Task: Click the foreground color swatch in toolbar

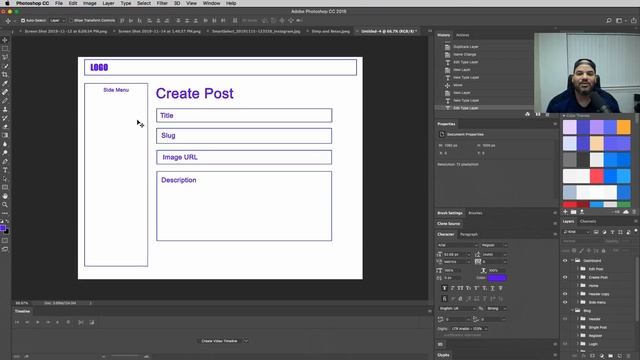Action: [x=2, y=228]
